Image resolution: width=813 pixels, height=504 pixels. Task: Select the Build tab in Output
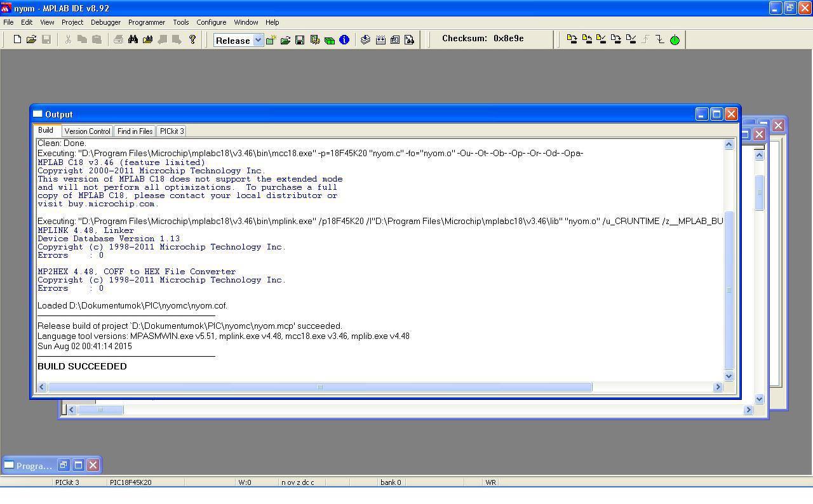point(46,130)
